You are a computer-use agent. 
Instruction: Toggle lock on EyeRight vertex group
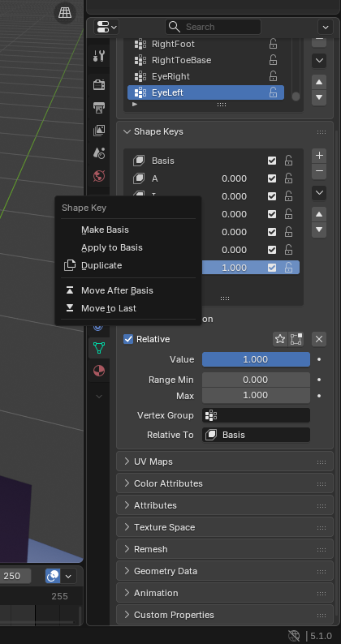pos(273,76)
